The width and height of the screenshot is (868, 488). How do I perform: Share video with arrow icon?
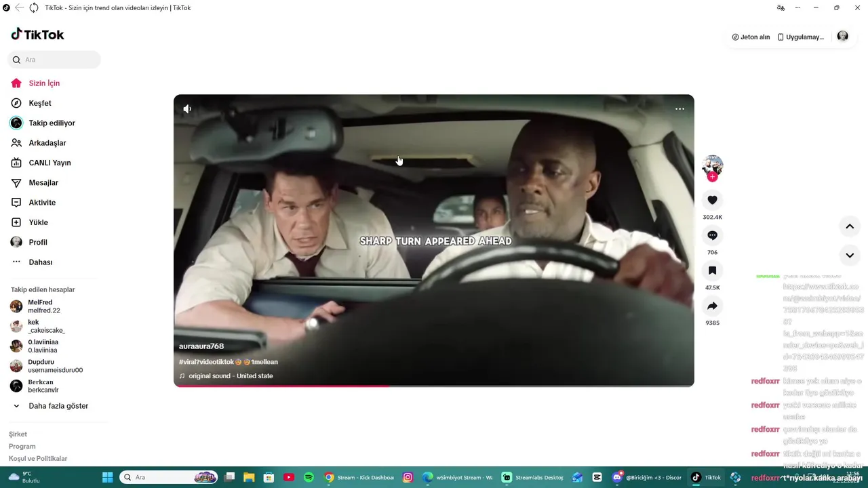712,306
